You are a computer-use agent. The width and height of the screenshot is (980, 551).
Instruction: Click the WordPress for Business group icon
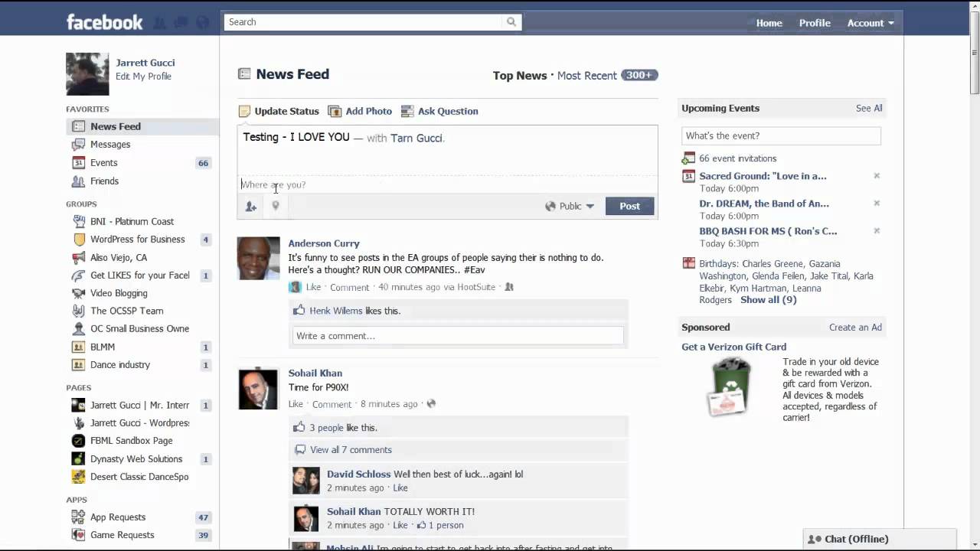pos(78,240)
